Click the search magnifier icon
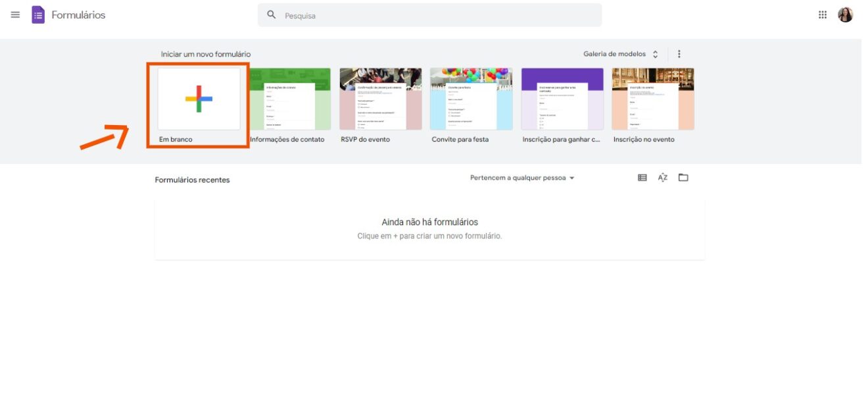 (x=271, y=14)
